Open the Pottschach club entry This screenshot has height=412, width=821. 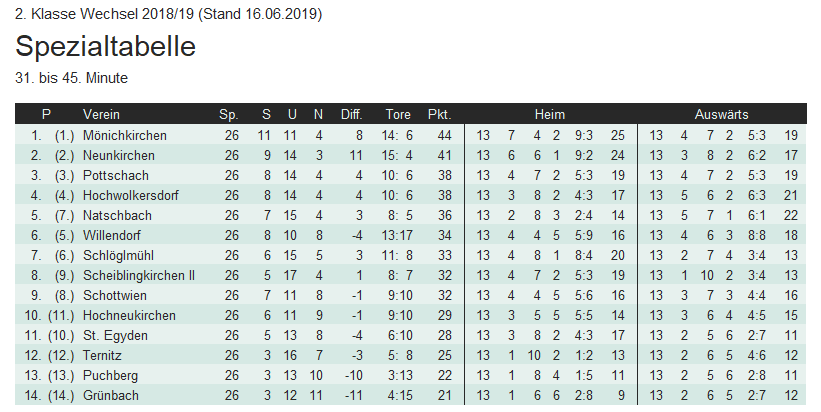click(x=114, y=175)
